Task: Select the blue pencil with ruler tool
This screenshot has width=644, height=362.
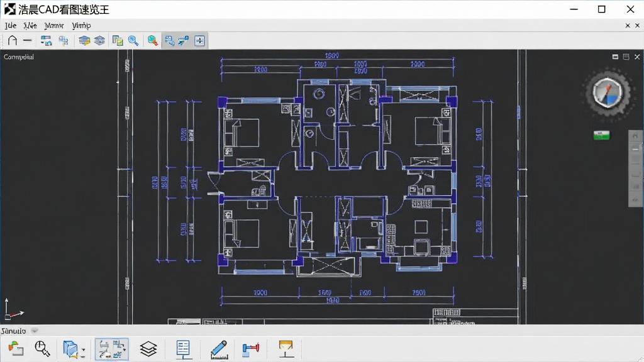Action: pyautogui.click(x=219, y=349)
